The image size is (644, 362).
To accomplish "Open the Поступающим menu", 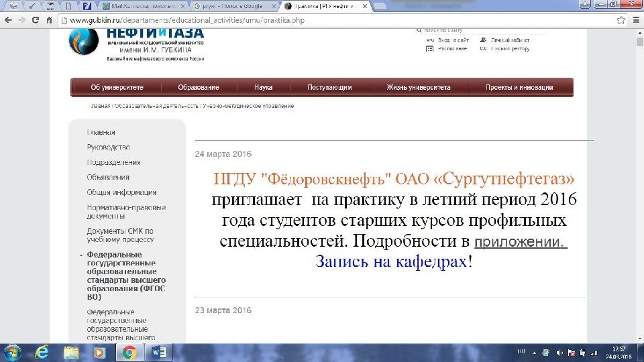I will click(329, 87).
